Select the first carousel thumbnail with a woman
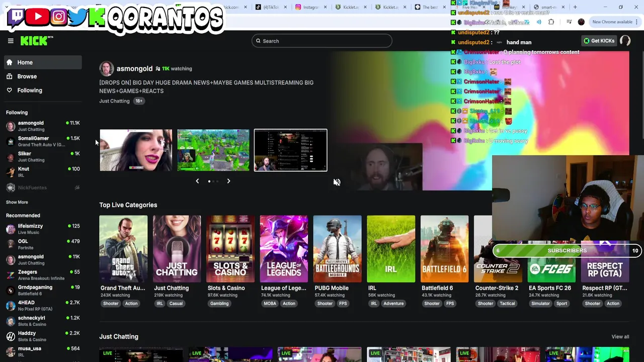The image size is (644, 362). coord(136,150)
